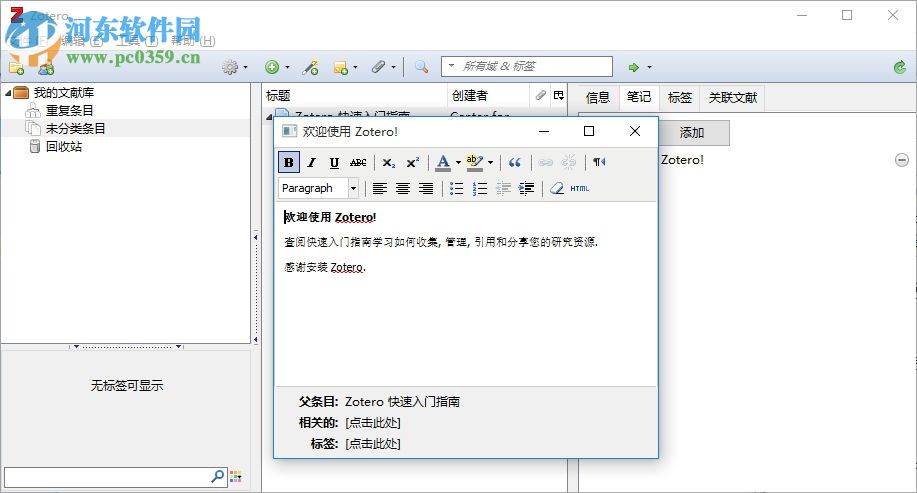Toggle italic formatting in note editor
This screenshot has height=493, width=917.
point(312,163)
